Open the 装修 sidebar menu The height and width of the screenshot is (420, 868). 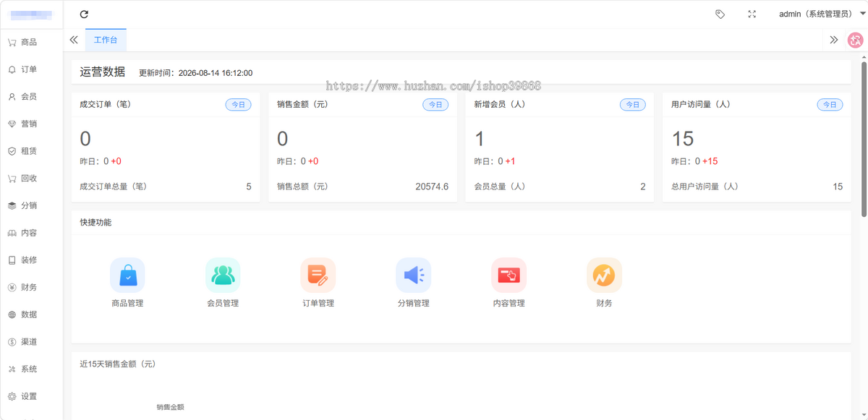[x=31, y=260]
